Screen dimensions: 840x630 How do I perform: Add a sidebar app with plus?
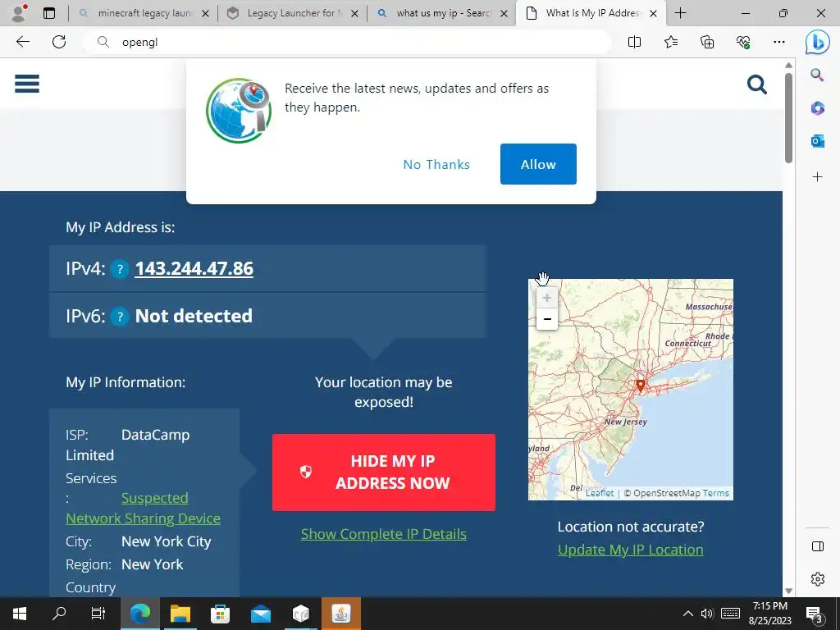point(817,177)
